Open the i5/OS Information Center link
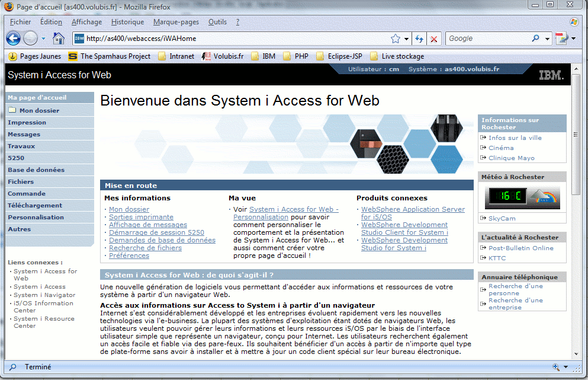 tap(43, 306)
